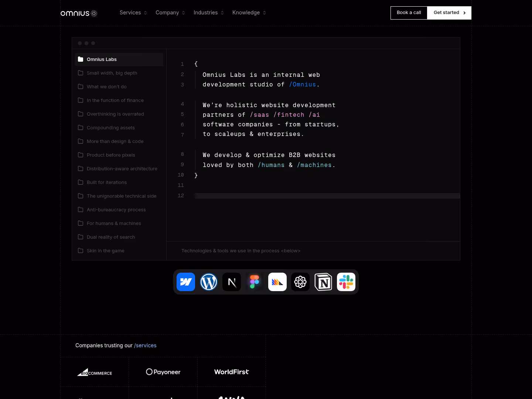Select the Overthinking is overrated sidebar entry
The width and height of the screenshot is (532, 399).
click(115, 114)
